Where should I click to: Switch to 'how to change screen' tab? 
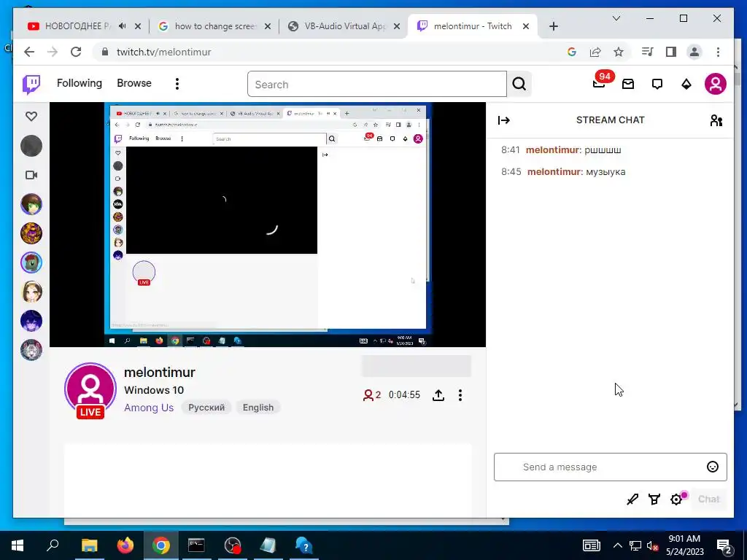click(215, 26)
